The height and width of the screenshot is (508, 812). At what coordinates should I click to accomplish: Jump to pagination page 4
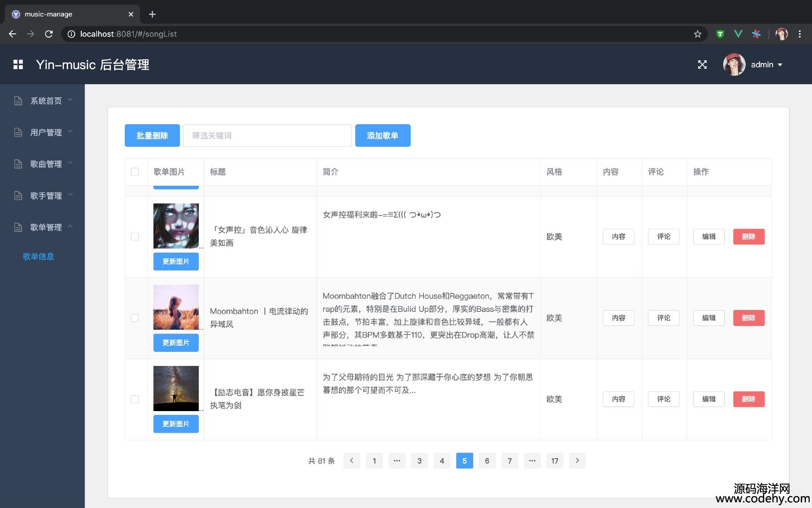442,460
